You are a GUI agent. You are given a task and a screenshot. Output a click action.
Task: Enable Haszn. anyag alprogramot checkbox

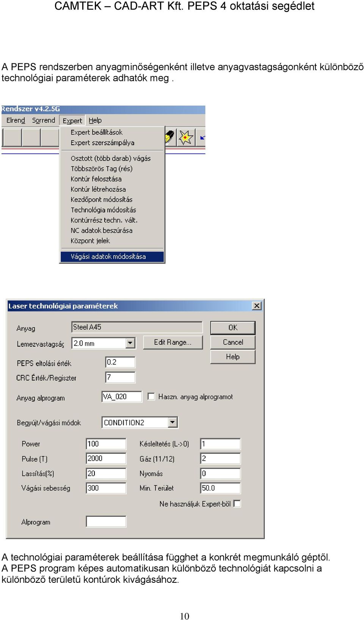tap(151, 396)
